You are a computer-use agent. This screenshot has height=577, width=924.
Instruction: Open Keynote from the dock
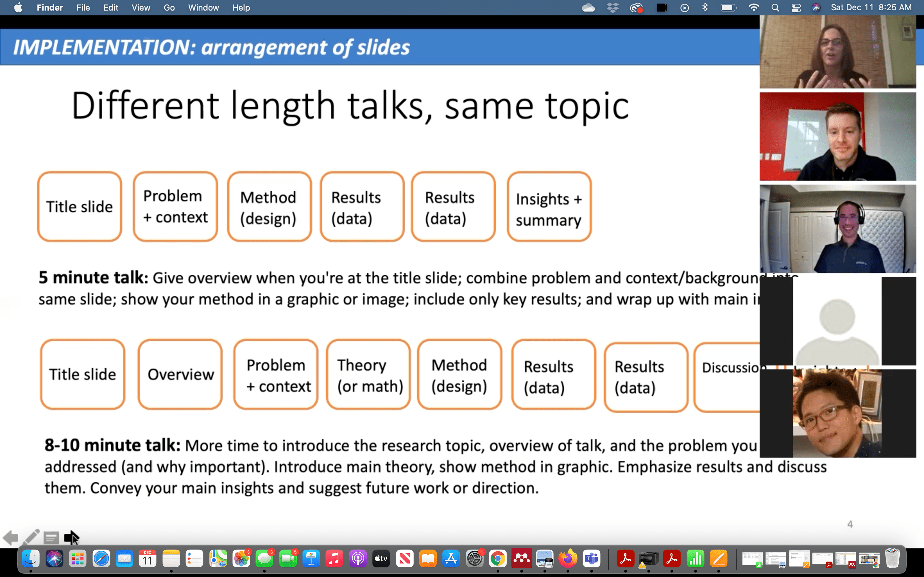[x=311, y=559]
